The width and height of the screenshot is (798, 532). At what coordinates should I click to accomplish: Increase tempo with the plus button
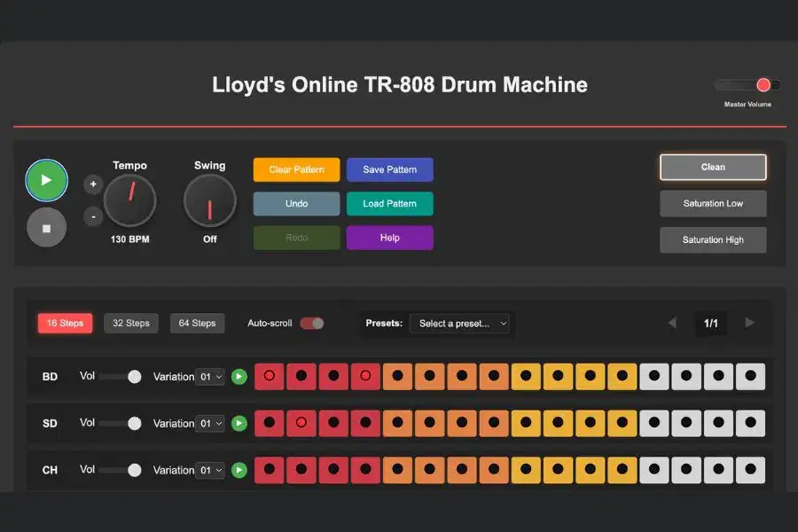[x=93, y=184]
